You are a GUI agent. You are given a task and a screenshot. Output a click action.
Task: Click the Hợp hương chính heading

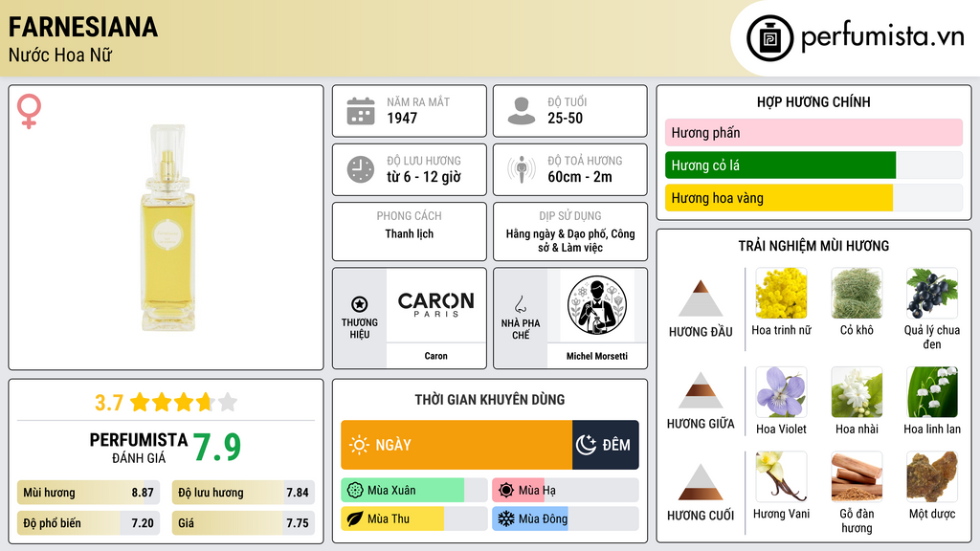[x=813, y=101]
